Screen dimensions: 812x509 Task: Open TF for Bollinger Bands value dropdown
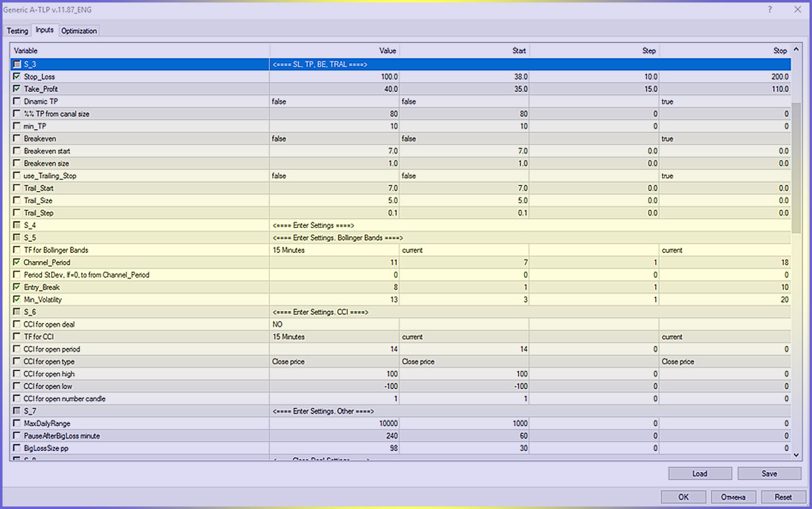[x=334, y=250]
